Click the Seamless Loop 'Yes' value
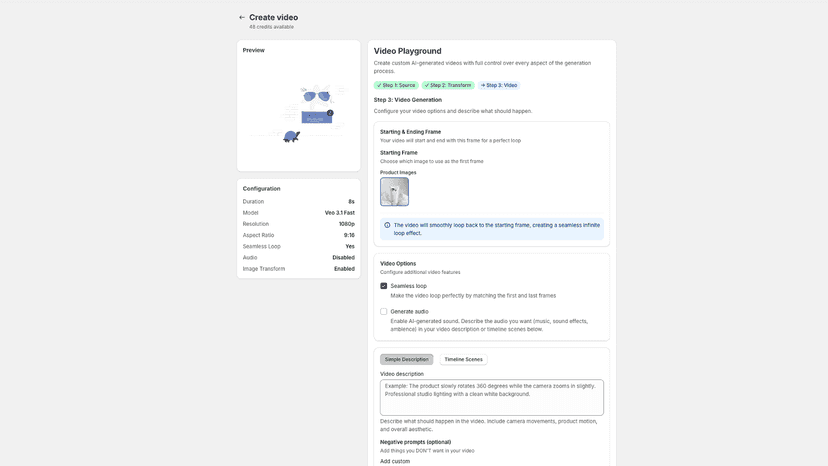Screen dimensions: 828x466 click(x=350, y=246)
